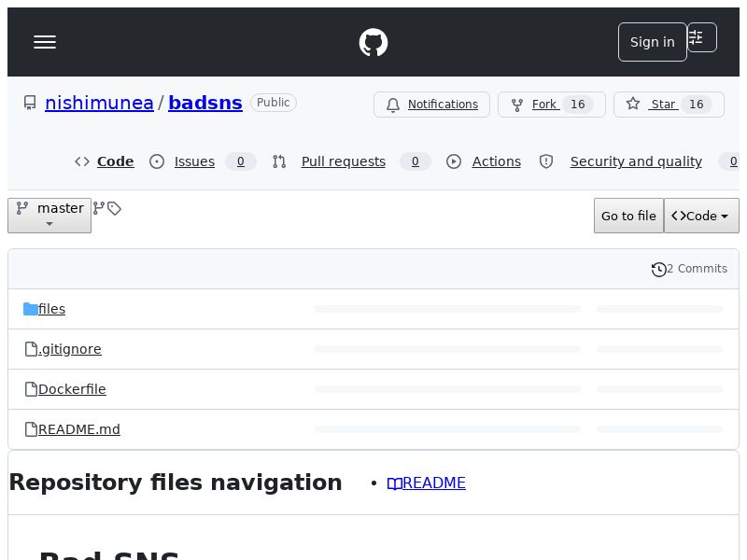
Task: Click the Go to file button
Action: (628, 216)
